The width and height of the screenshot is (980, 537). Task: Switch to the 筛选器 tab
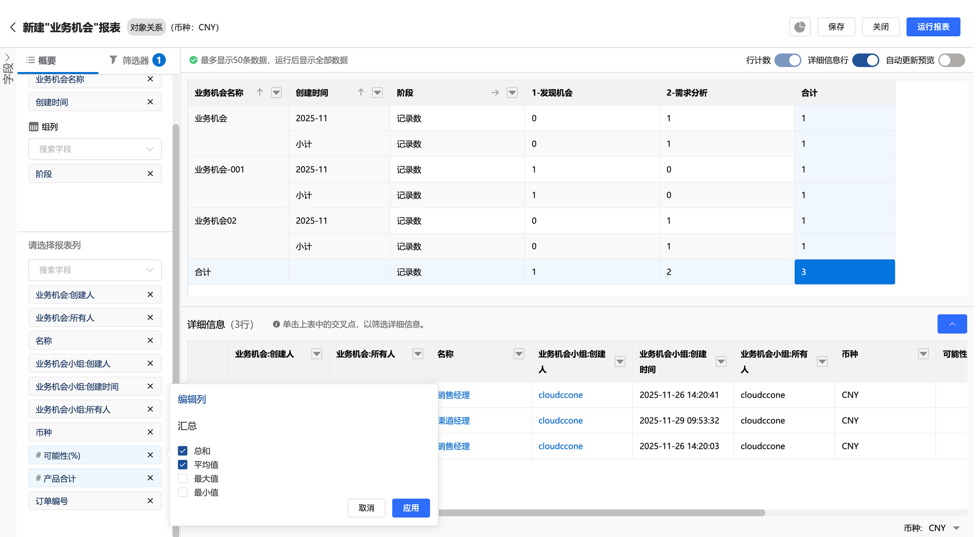coord(136,60)
